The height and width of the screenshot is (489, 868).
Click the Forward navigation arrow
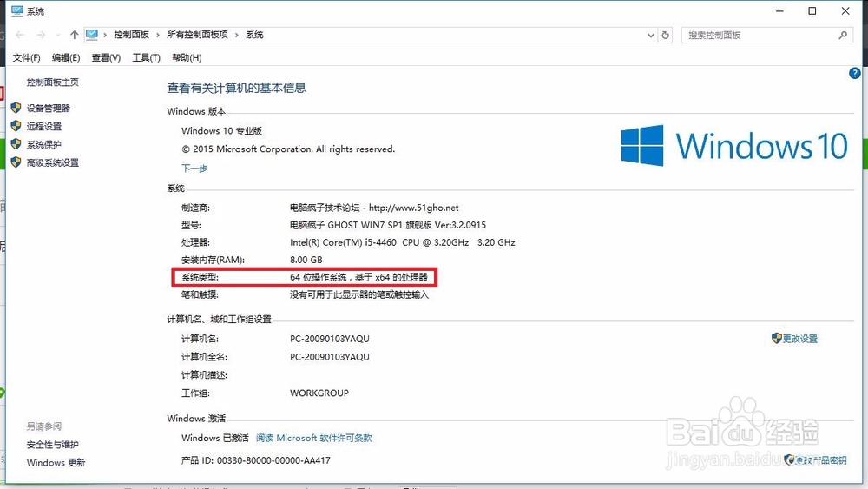point(41,35)
